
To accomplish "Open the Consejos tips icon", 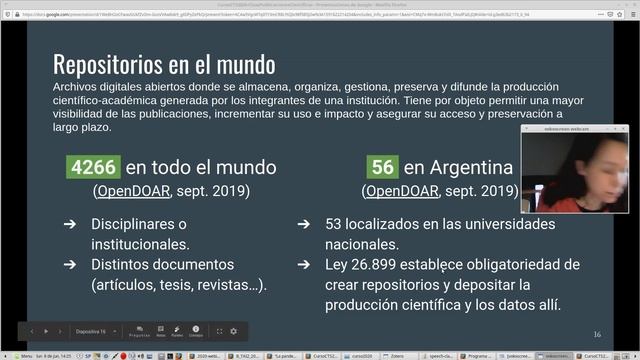I will [x=196, y=331].
